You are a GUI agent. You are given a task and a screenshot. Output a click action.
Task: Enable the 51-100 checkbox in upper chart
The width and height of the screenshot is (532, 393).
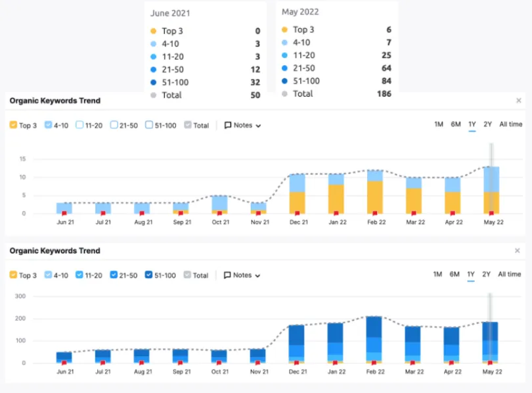tap(149, 125)
